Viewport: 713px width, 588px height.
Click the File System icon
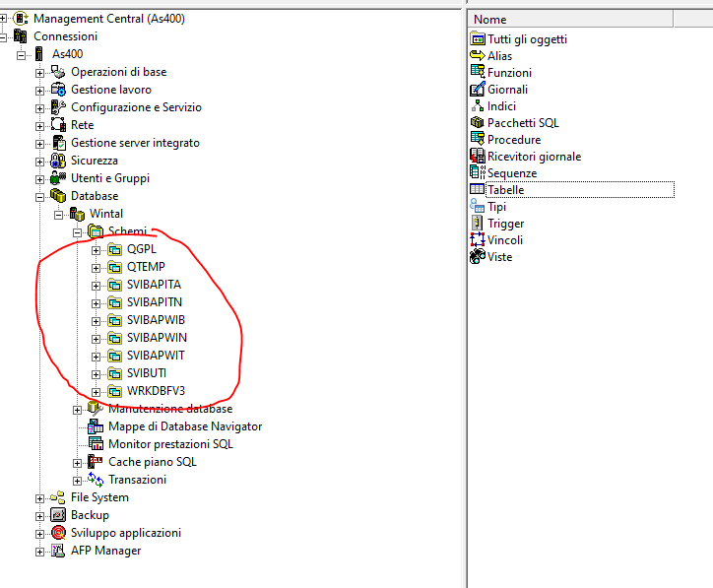tap(58, 497)
